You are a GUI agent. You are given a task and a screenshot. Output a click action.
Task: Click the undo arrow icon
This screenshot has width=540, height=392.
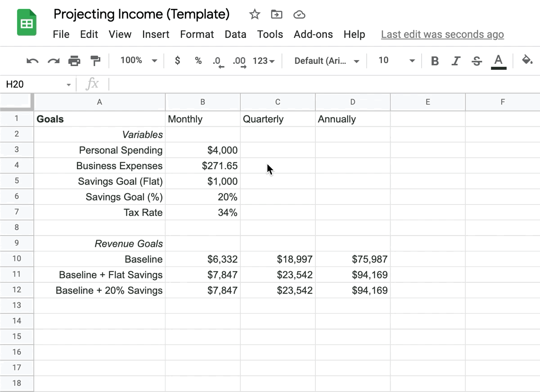(32, 61)
